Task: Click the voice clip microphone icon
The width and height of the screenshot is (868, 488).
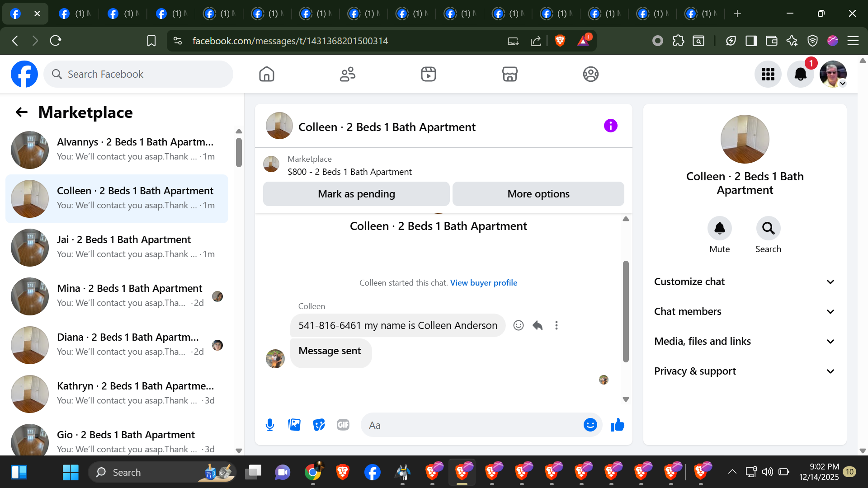Action: (270, 425)
